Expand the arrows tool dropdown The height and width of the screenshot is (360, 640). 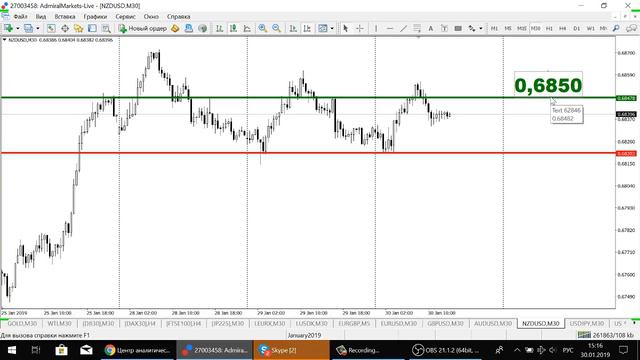click(x=480, y=29)
